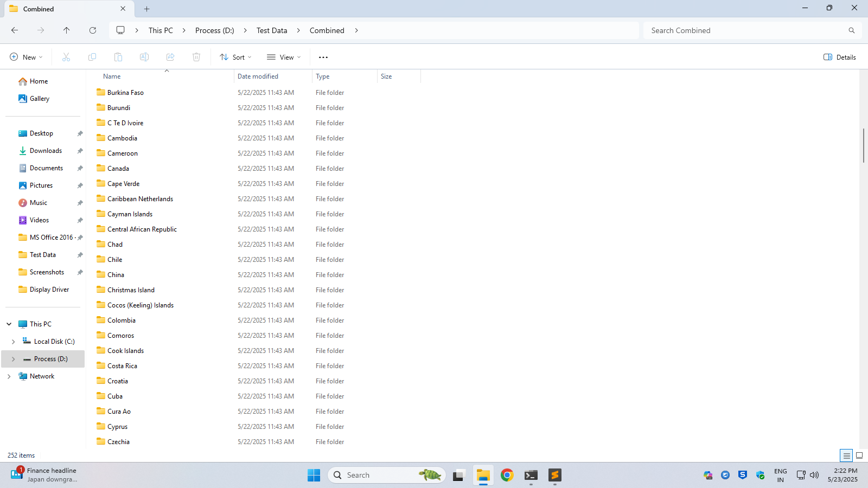Click the Delete trash icon
This screenshot has width=868, height=488.
coord(196,57)
